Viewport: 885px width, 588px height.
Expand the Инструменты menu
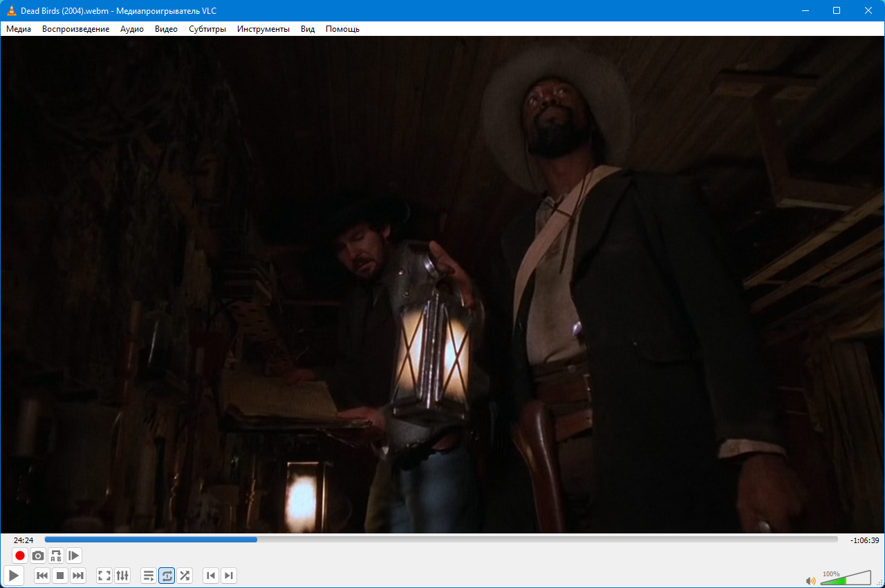pos(263,29)
